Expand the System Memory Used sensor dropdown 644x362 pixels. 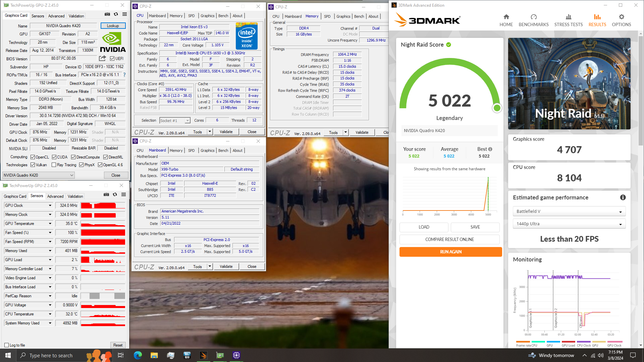(x=50, y=323)
